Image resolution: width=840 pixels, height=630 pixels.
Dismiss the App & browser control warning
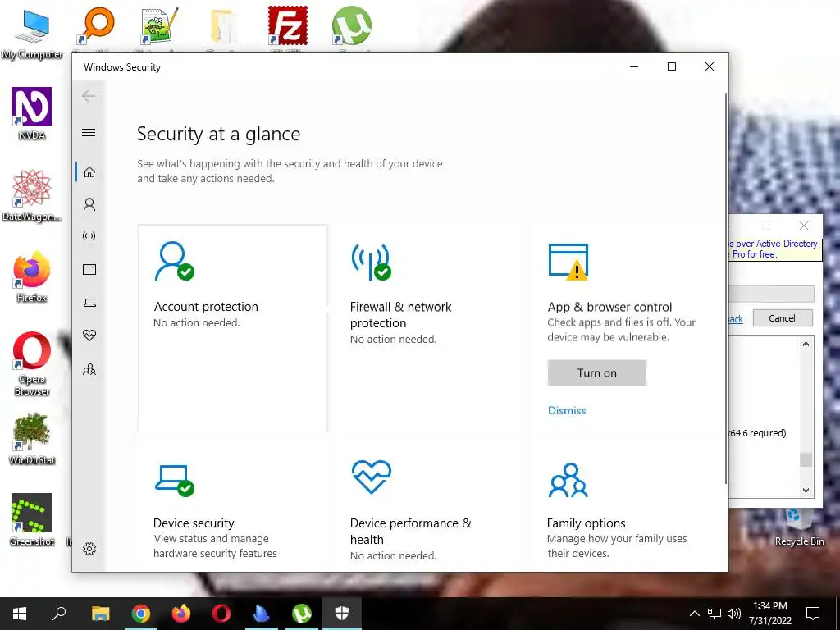pyautogui.click(x=567, y=410)
